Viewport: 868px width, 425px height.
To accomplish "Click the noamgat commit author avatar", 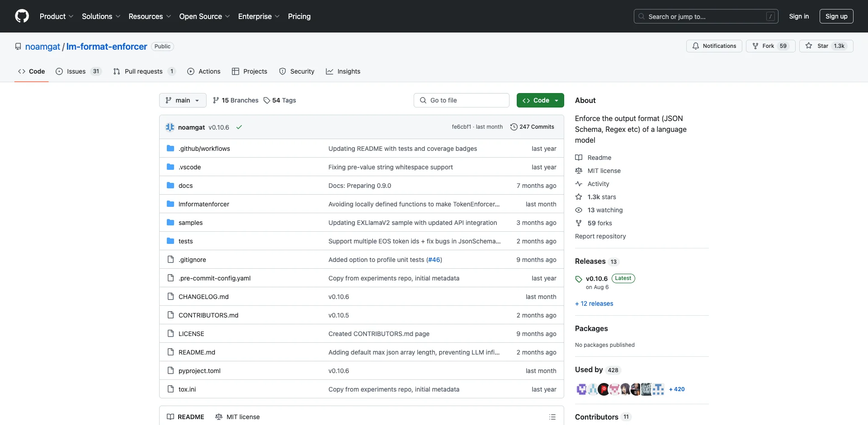I will pos(170,127).
